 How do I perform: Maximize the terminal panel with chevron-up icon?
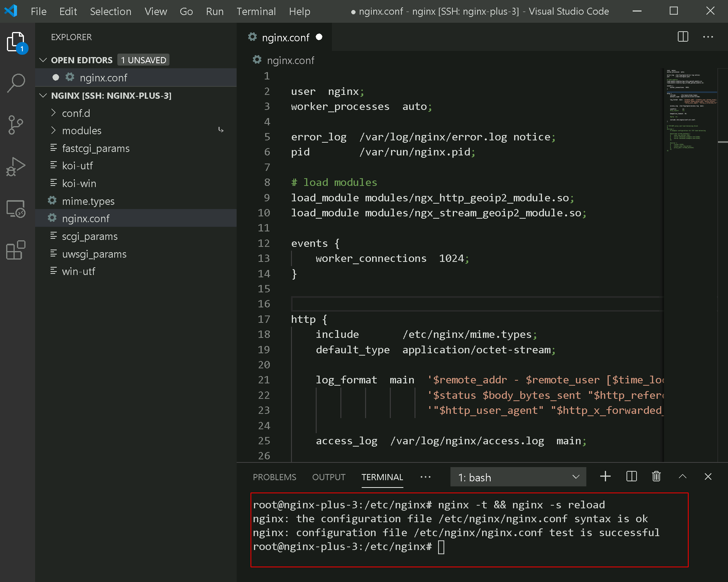pyautogui.click(x=682, y=476)
